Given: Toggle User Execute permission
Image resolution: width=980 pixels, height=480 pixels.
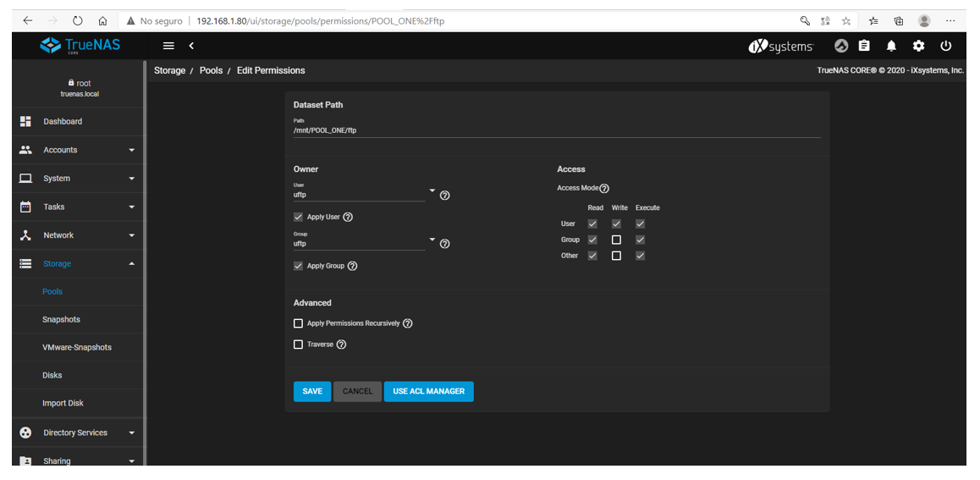Looking at the screenshot, I should 640,223.
